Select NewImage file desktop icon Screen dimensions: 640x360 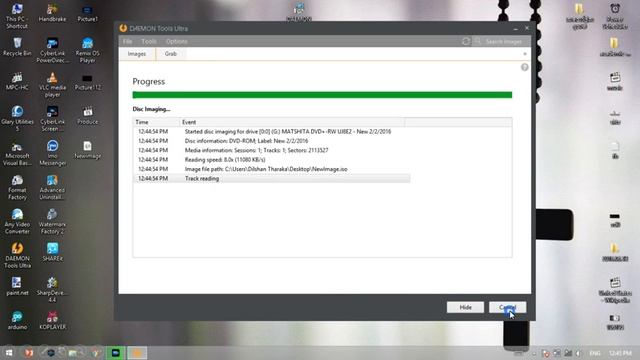pos(87,149)
